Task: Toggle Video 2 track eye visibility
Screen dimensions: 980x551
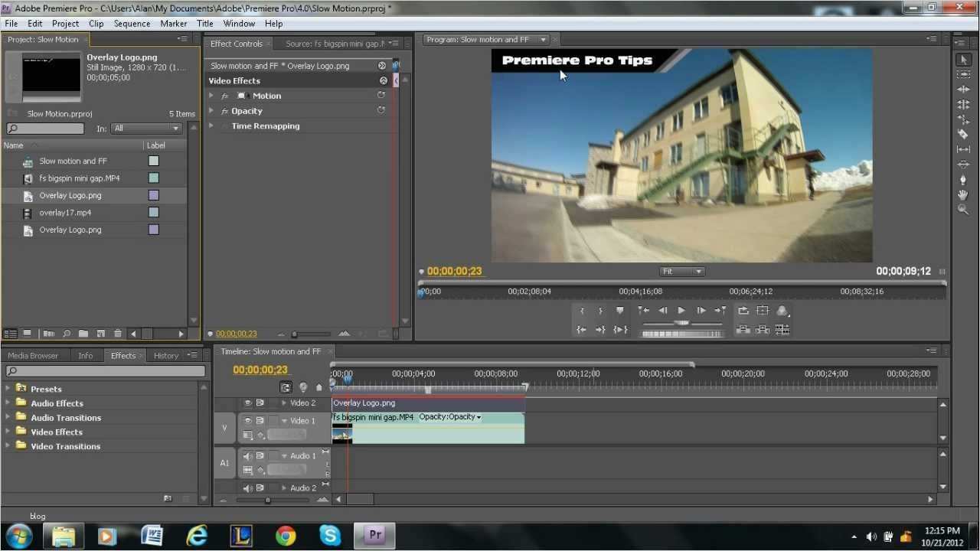Action: (x=247, y=403)
